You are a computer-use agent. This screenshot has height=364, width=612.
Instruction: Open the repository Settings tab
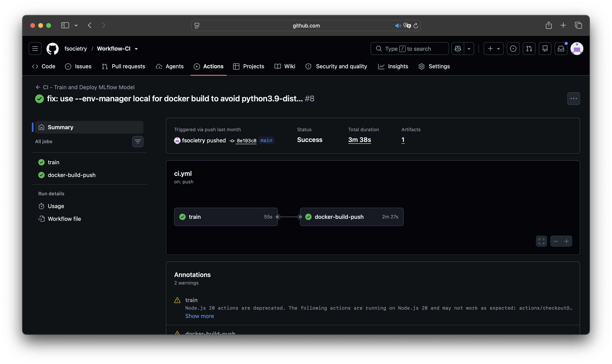pyautogui.click(x=434, y=66)
